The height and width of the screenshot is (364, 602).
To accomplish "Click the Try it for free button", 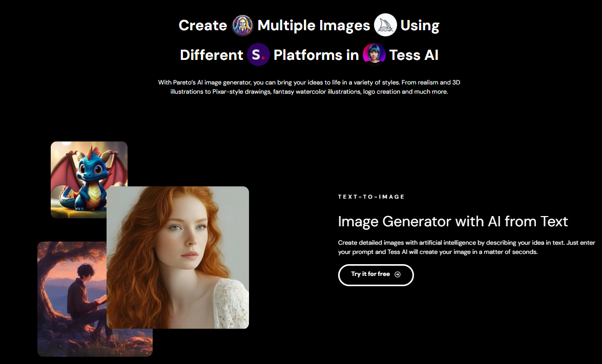I will point(376,275).
